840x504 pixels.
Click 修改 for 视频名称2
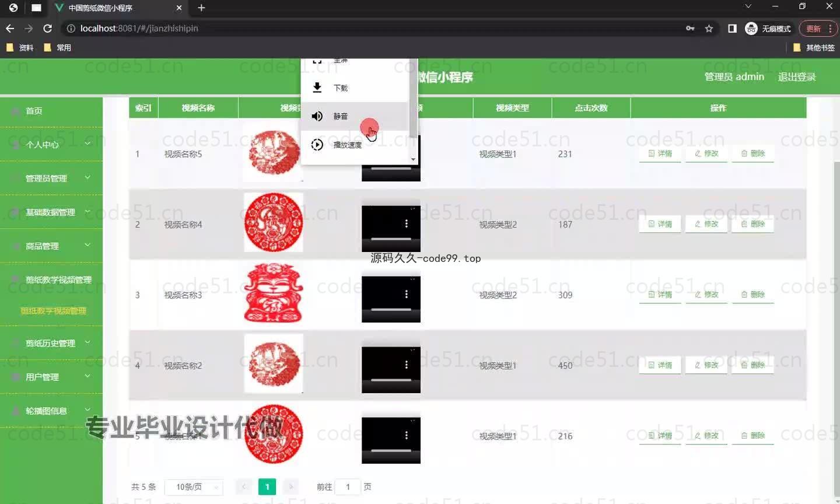pos(706,365)
